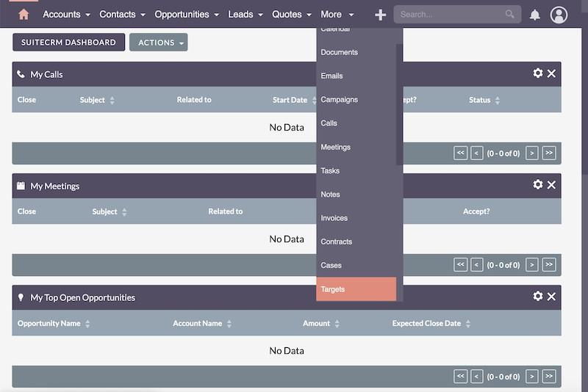The image size is (588, 392).
Task: Open the notifications bell
Action: 535,15
